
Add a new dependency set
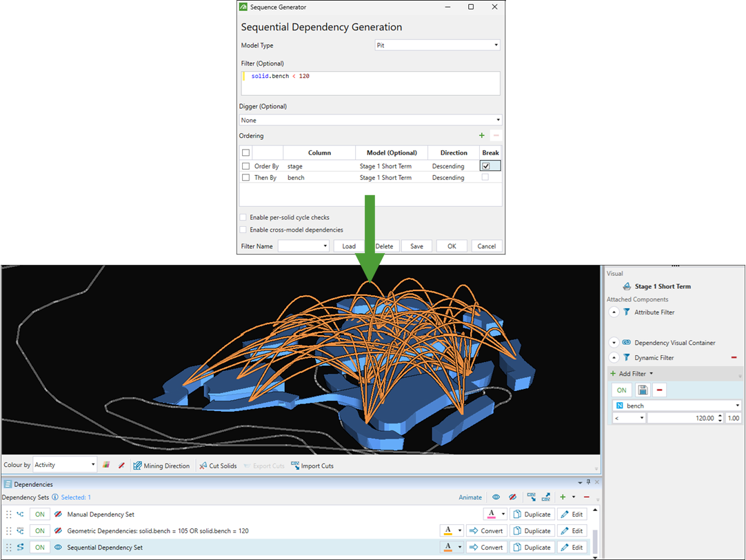click(x=563, y=497)
